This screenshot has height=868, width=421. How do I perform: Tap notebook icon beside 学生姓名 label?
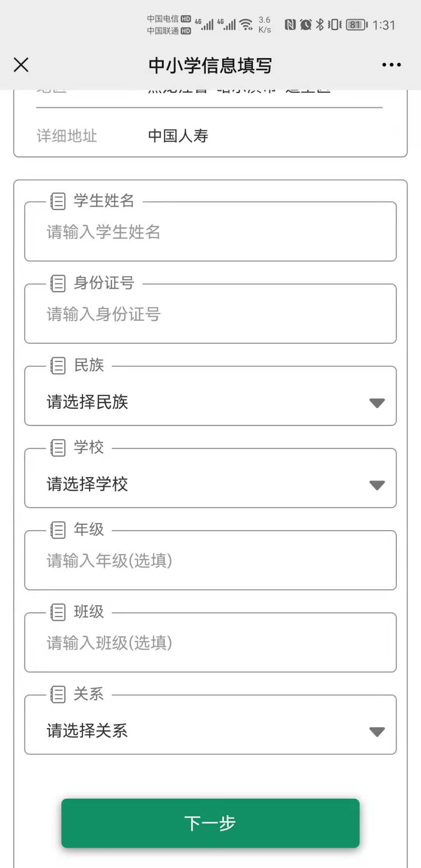(x=58, y=201)
